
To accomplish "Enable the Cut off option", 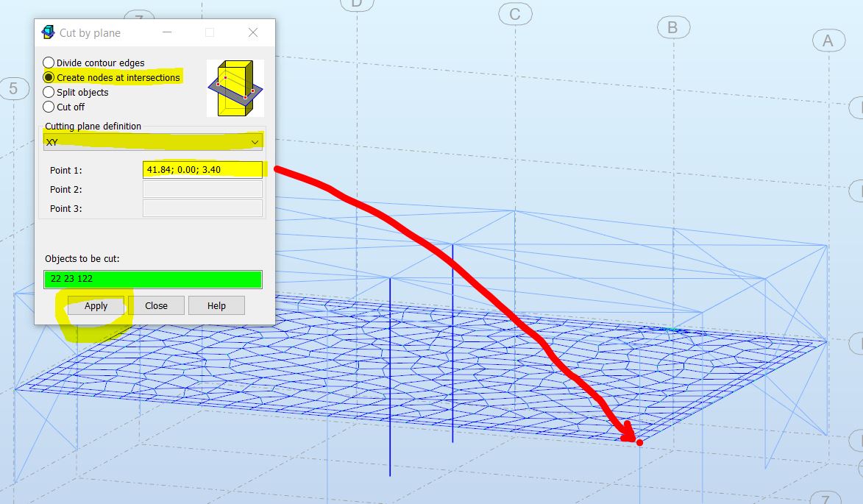I will [x=48, y=107].
